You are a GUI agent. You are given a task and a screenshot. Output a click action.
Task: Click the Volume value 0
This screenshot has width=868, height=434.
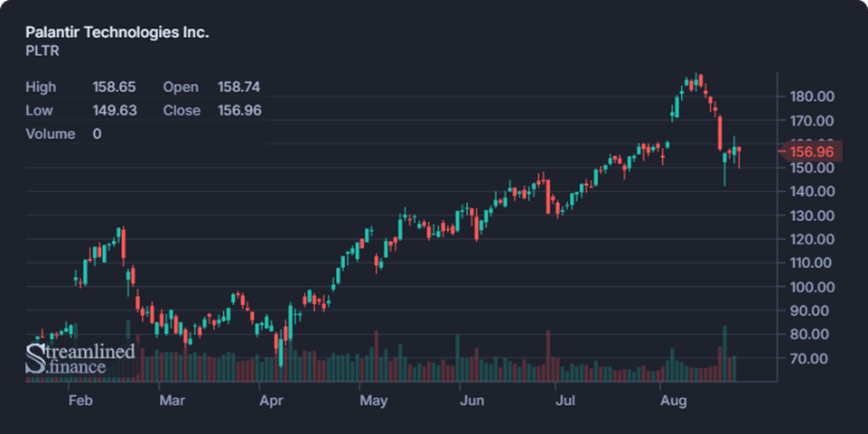coord(97,134)
